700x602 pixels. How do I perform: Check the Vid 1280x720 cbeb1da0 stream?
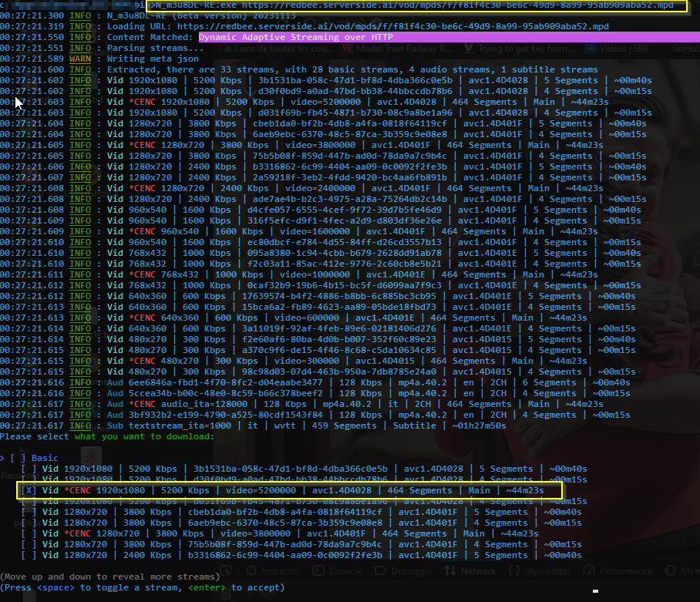29,512
